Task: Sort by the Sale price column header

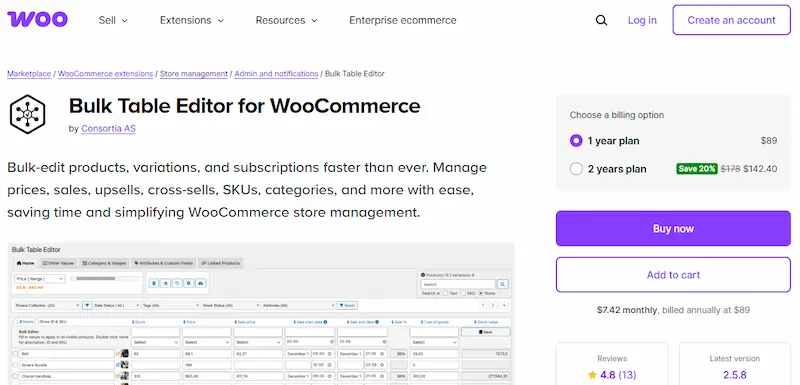Action: [x=245, y=322]
